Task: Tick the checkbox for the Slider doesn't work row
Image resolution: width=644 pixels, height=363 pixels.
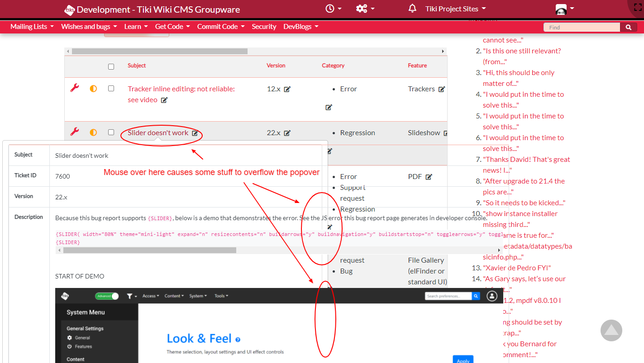Action: pos(111,132)
